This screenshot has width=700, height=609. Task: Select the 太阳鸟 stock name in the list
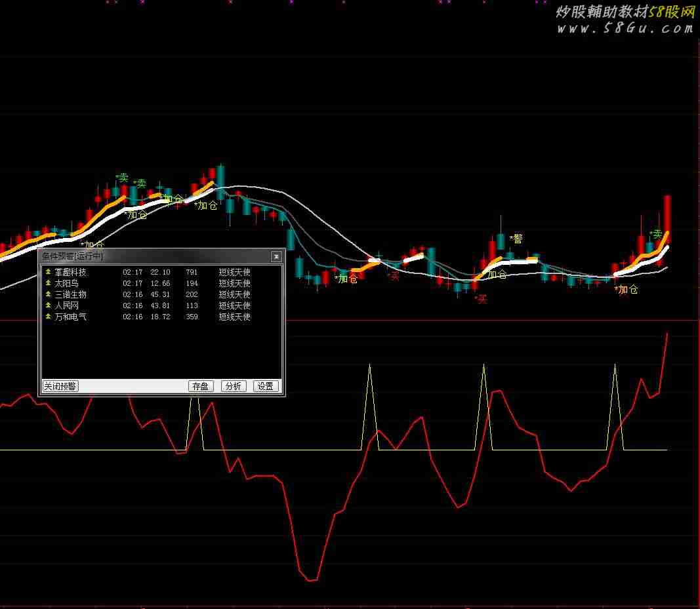coord(66,283)
